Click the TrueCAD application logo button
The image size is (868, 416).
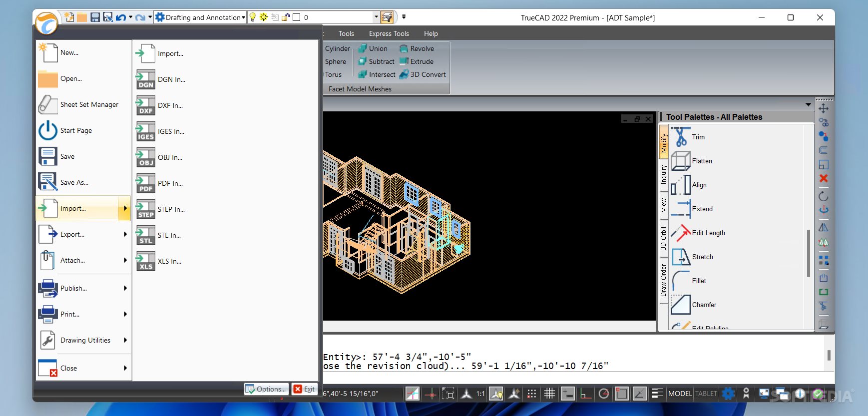(x=46, y=23)
